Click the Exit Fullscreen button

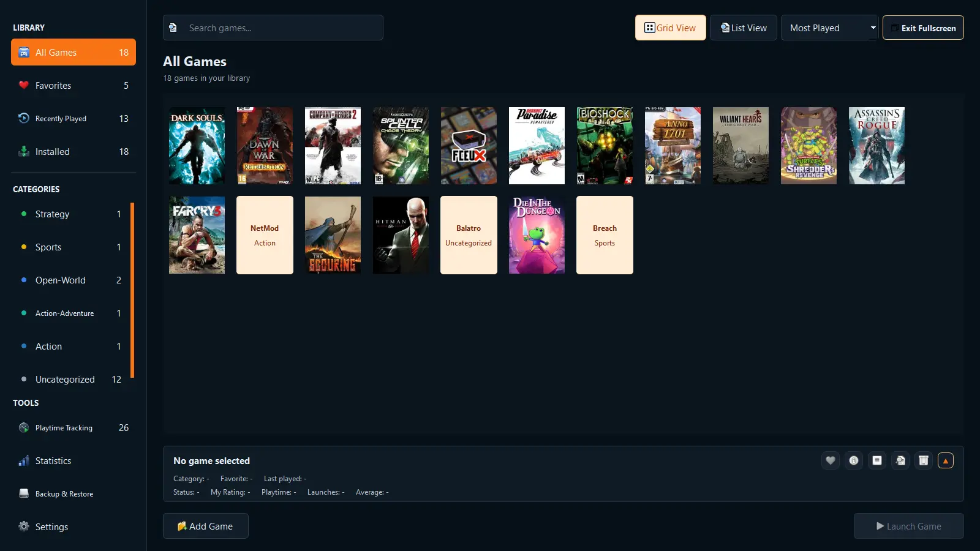click(x=923, y=28)
